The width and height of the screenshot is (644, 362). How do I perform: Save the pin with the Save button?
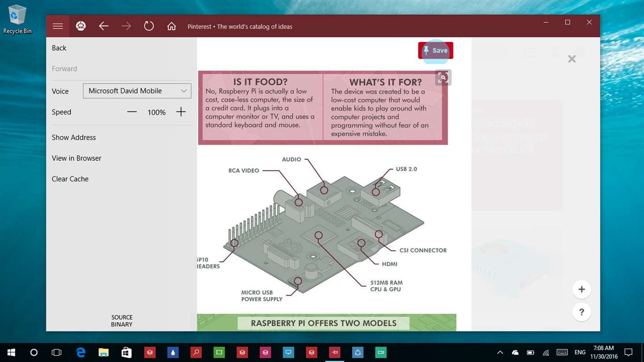pos(436,51)
